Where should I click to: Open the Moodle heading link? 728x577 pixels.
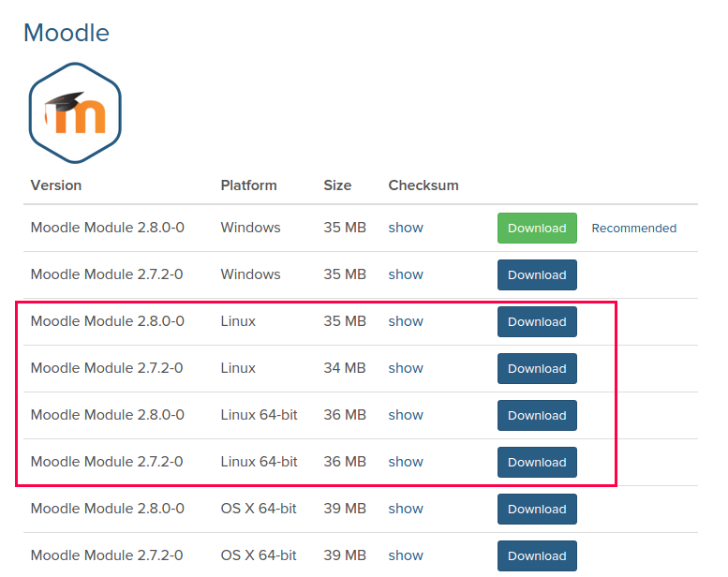[67, 33]
